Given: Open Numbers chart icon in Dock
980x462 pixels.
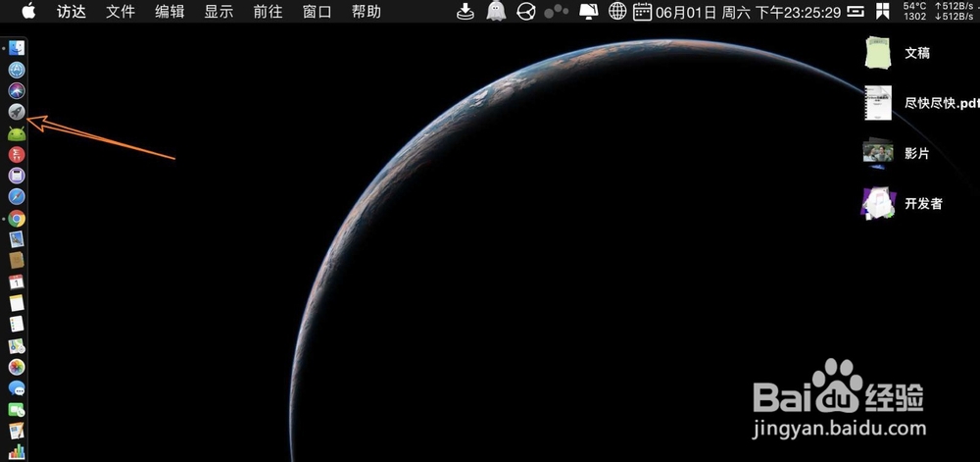Looking at the screenshot, I should tap(17, 452).
